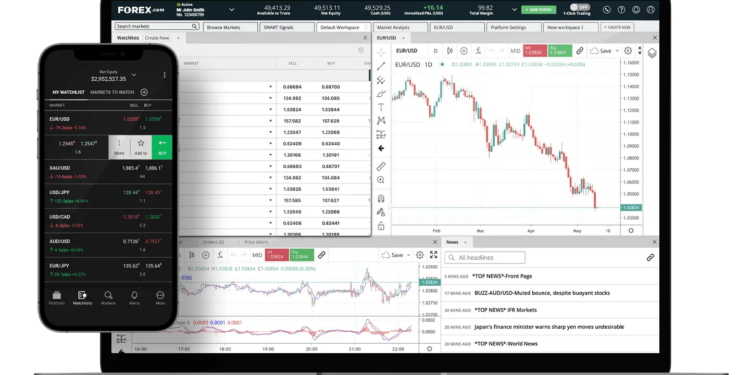Select the crosshair cursor tool
Screen dimensions: 750x375
point(381,52)
